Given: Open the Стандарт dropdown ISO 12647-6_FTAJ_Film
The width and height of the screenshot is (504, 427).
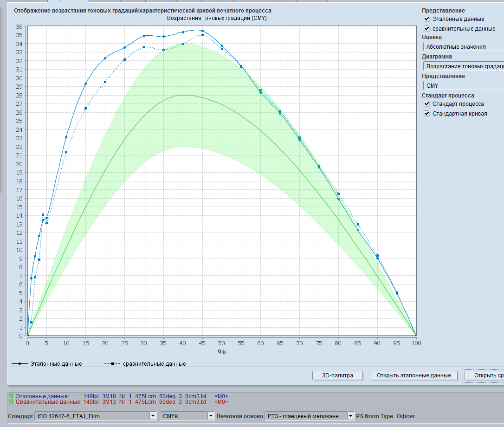Looking at the screenshot, I should tap(96, 416).
